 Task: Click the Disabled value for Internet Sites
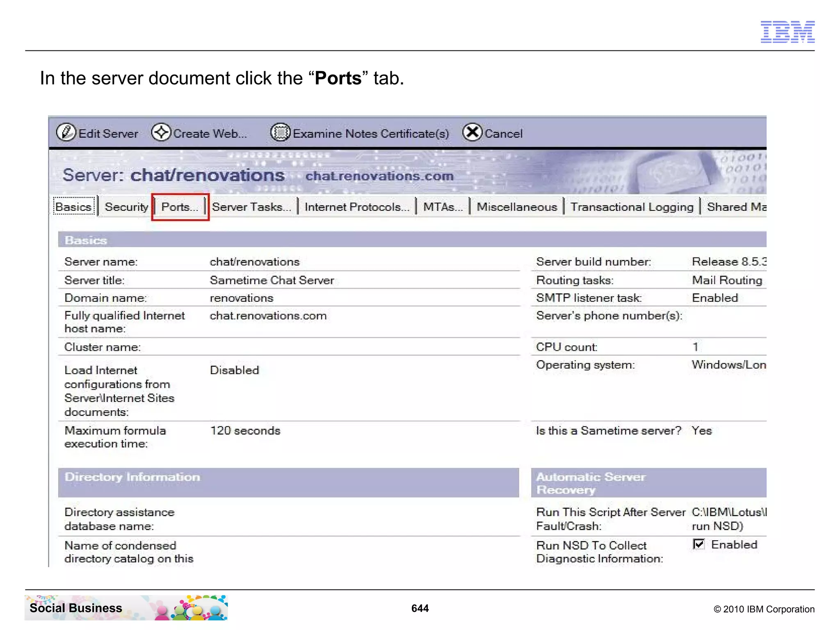click(x=234, y=370)
